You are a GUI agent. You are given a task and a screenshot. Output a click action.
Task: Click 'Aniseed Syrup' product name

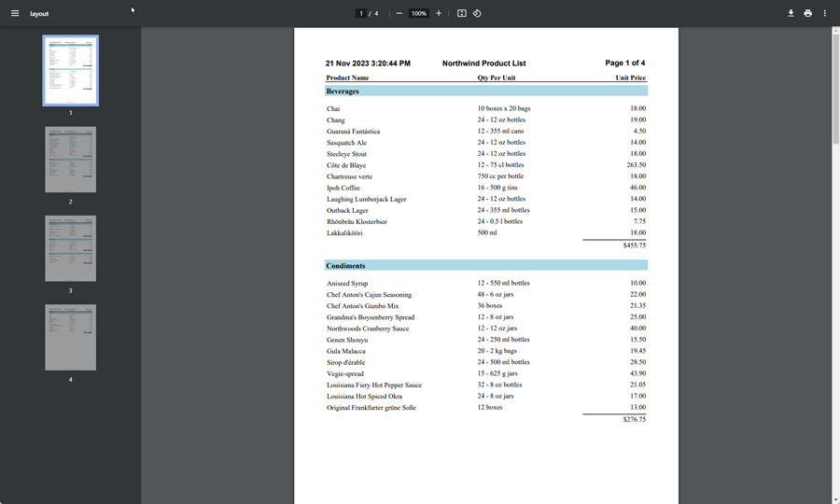[347, 284]
